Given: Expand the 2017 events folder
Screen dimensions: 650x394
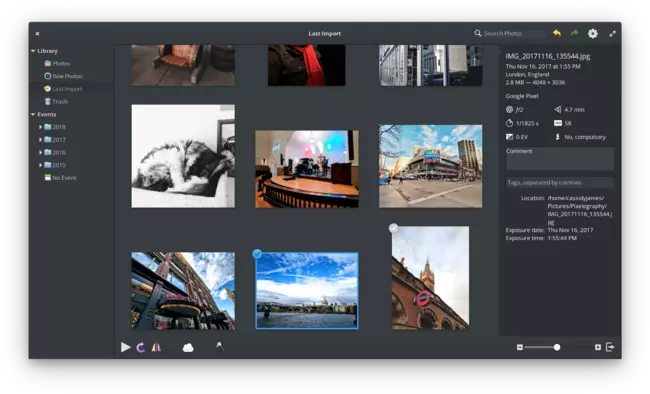Looking at the screenshot, I should tap(40, 140).
